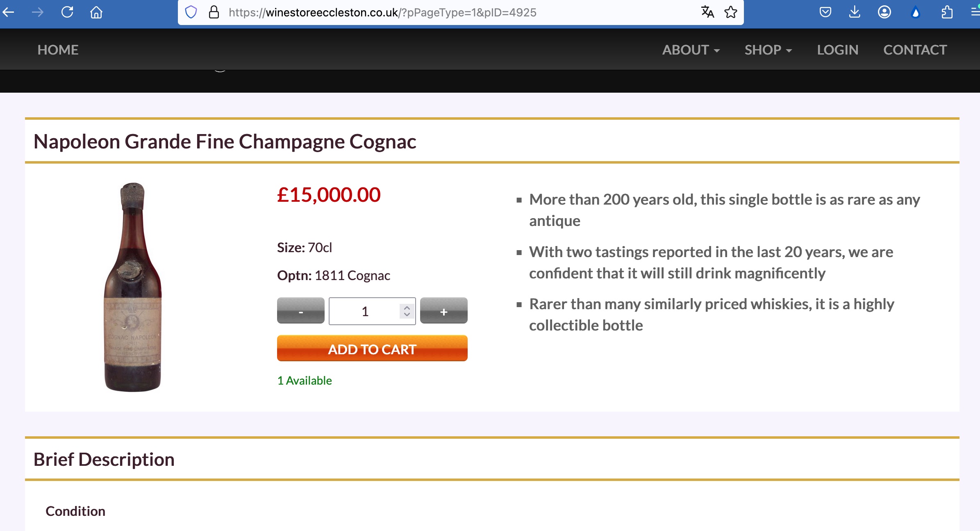This screenshot has height=531, width=980.
Task: Expand the SHOP dropdown menu
Action: pyautogui.click(x=768, y=50)
